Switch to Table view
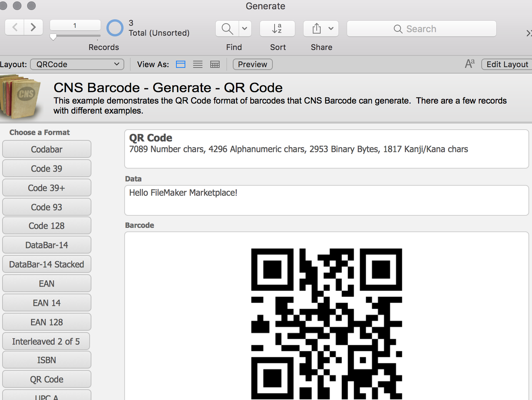 (x=215, y=64)
